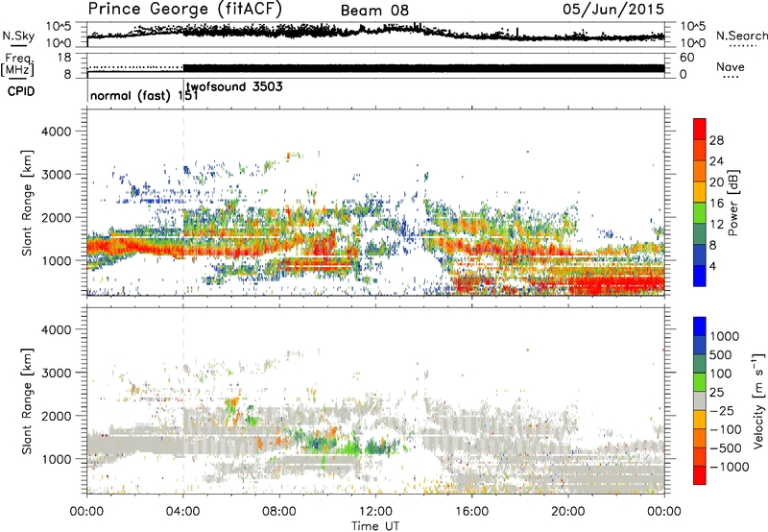The image size is (768, 532).
Task: Click the 'Beam 08' label
Action: [x=374, y=11]
